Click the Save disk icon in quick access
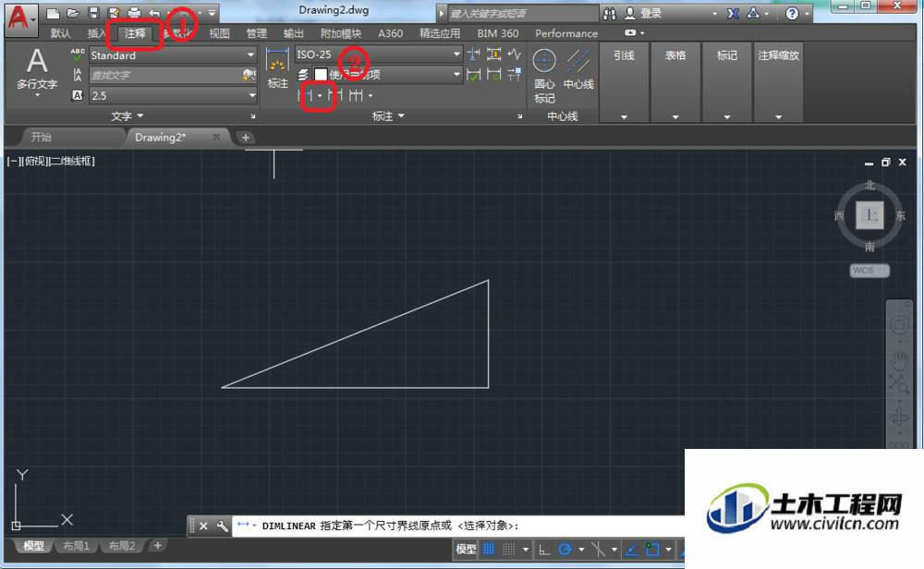The width and height of the screenshot is (924, 569). [93, 13]
